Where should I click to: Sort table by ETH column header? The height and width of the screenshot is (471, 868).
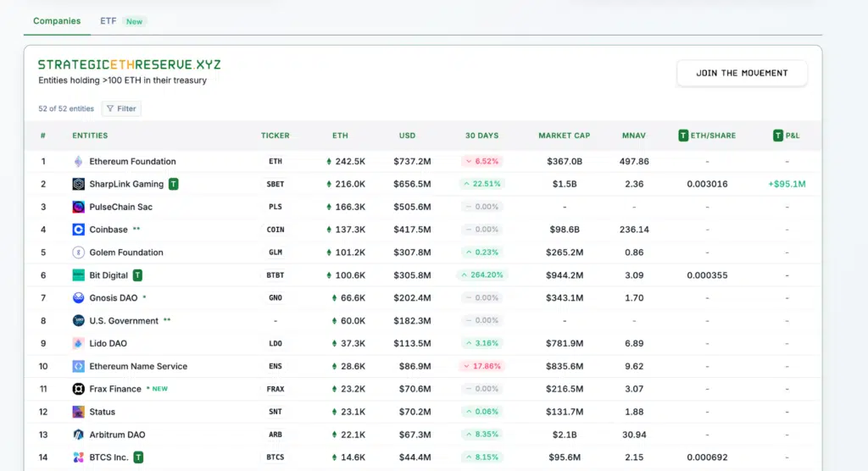tap(340, 136)
